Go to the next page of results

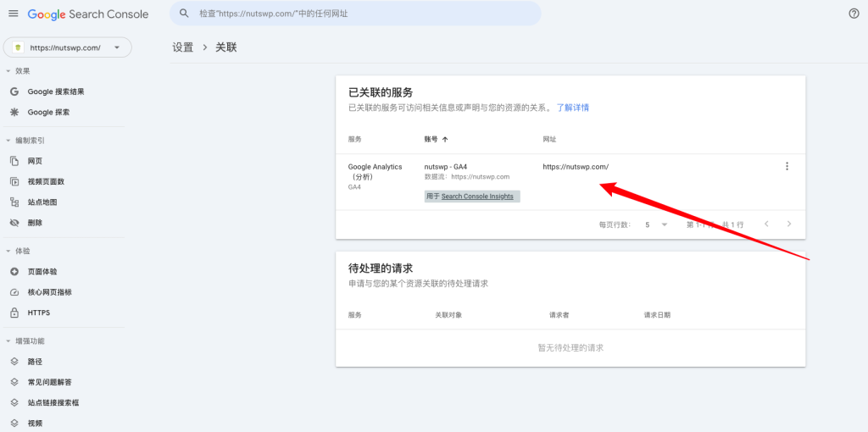tap(789, 224)
